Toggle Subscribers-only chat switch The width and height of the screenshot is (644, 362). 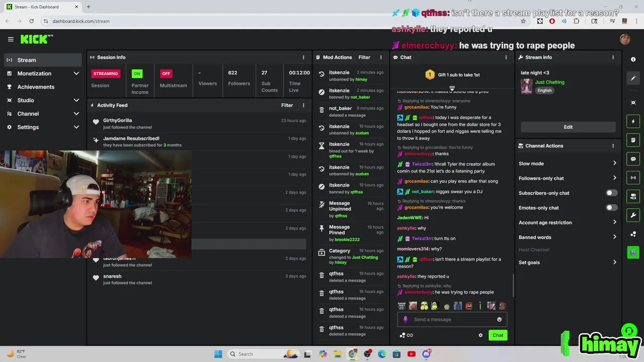pos(611,193)
